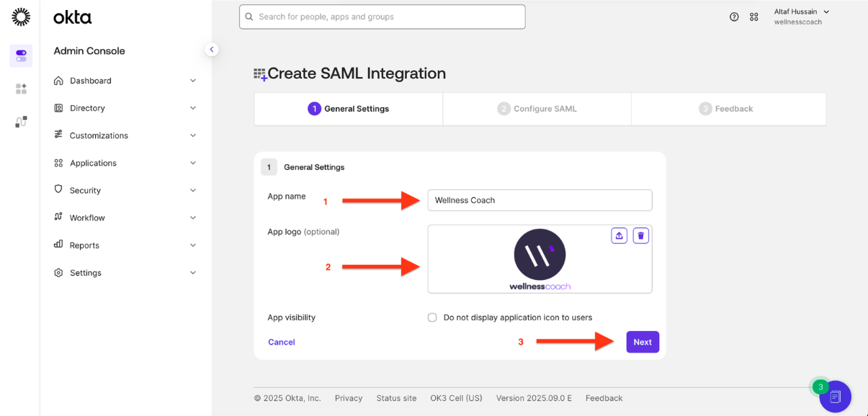Focus the search people, apps and groups box

[x=382, y=17]
